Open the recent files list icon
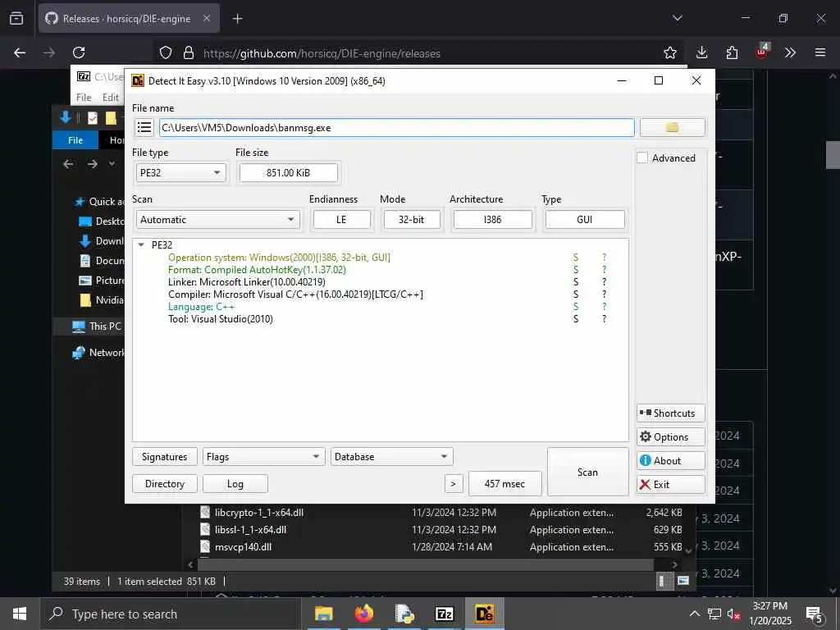The image size is (840, 630). click(x=144, y=127)
